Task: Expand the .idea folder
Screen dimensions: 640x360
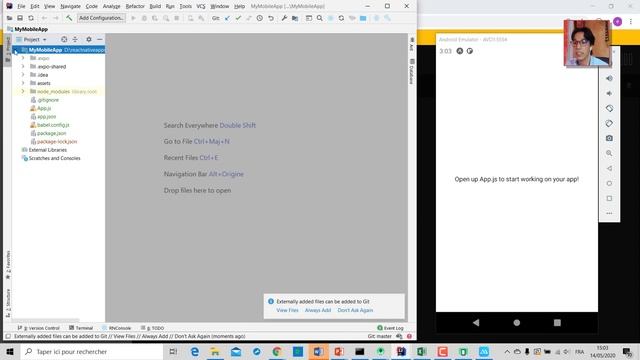Action: pos(23,75)
